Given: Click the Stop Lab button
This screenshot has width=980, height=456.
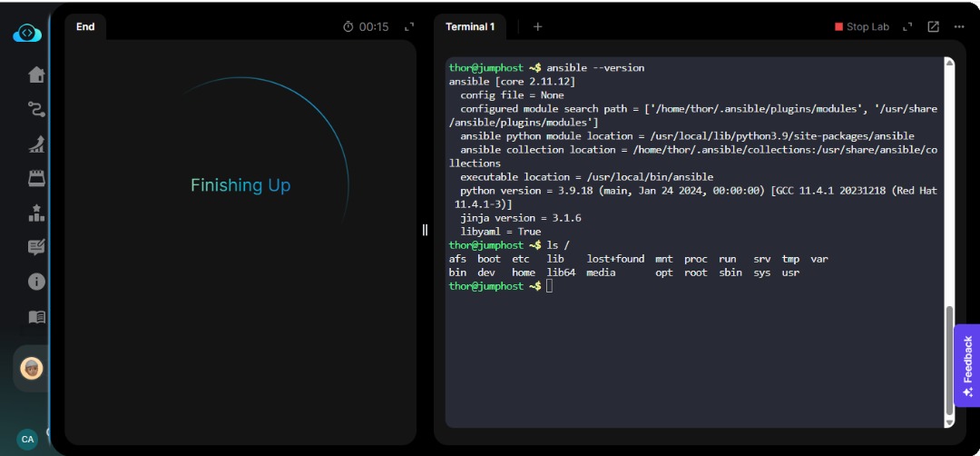Looking at the screenshot, I should coord(862,27).
